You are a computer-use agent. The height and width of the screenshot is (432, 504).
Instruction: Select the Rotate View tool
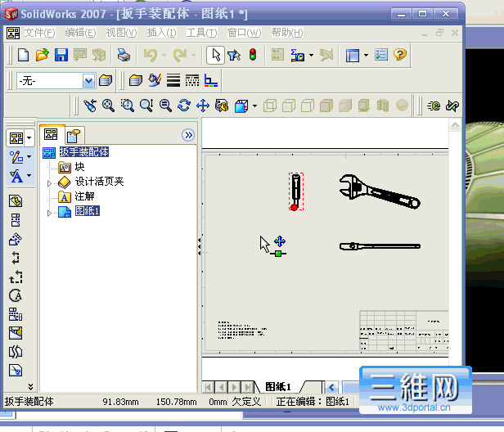tap(184, 106)
